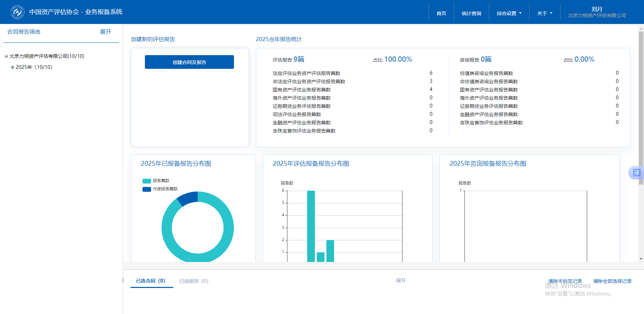This screenshot has width=644, height=314.
Task: Click the association logo icon
Action: pyautogui.click(x=17, y=12)
